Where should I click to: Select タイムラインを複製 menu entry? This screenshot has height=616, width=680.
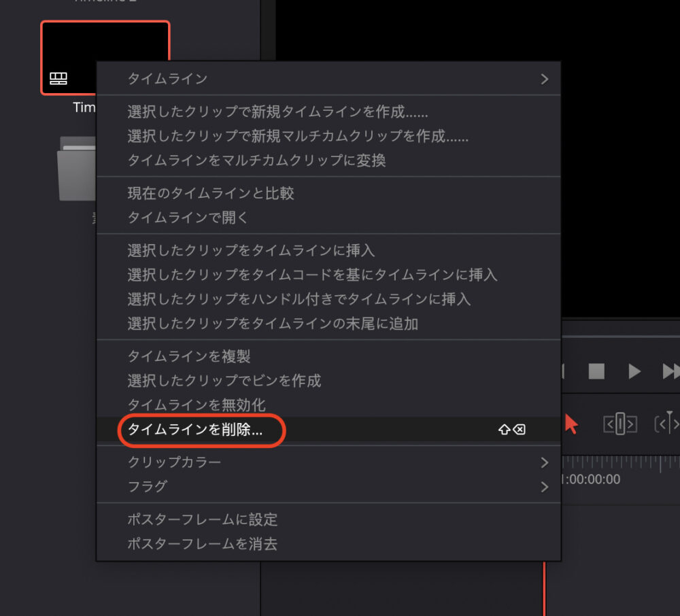(189, 356)
